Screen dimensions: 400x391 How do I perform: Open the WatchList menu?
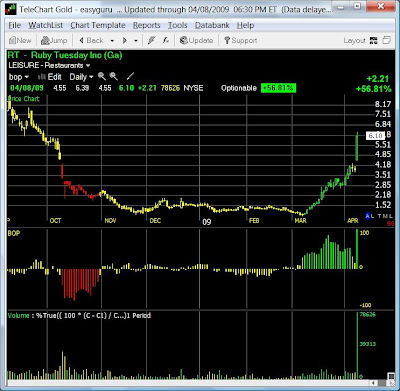click(46, 25)
